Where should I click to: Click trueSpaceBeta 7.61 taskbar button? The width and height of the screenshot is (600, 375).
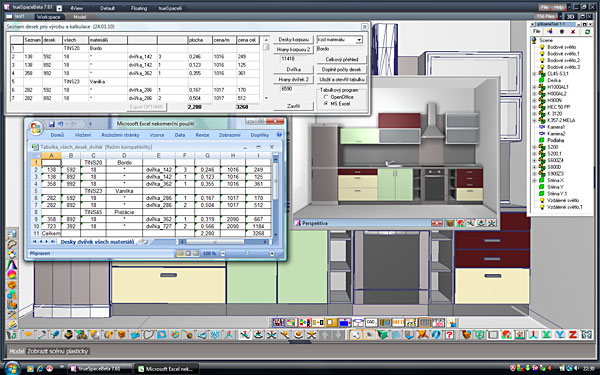click(x=100, y=369)
